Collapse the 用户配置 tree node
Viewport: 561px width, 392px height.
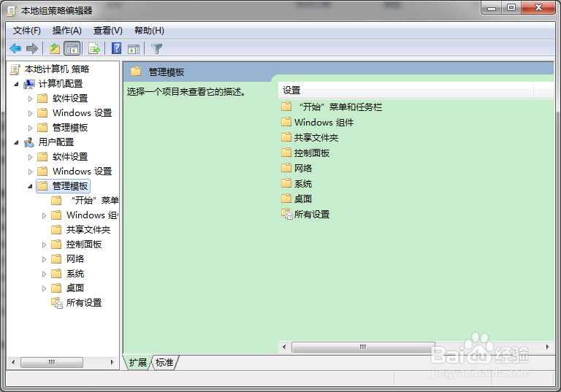[x=17, y=142]
